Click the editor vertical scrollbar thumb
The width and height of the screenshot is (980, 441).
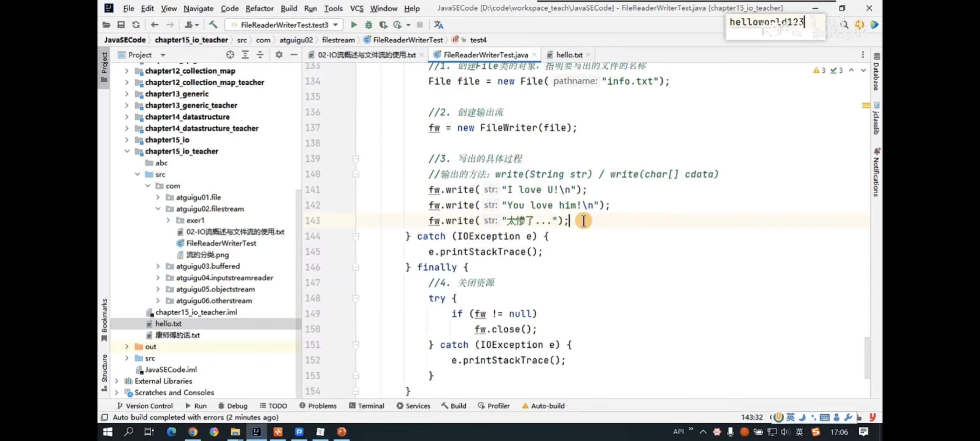(867, 357)
